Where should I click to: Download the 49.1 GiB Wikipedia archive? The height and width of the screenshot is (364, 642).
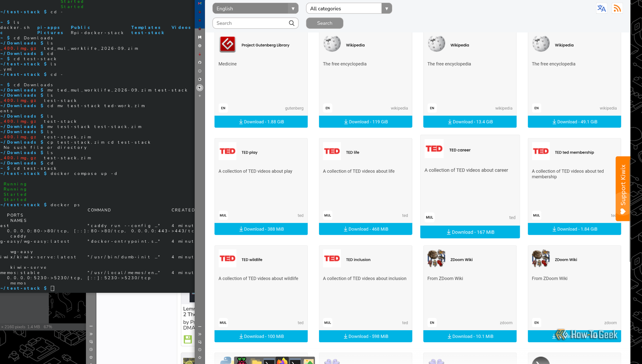(x=574, y=122)
